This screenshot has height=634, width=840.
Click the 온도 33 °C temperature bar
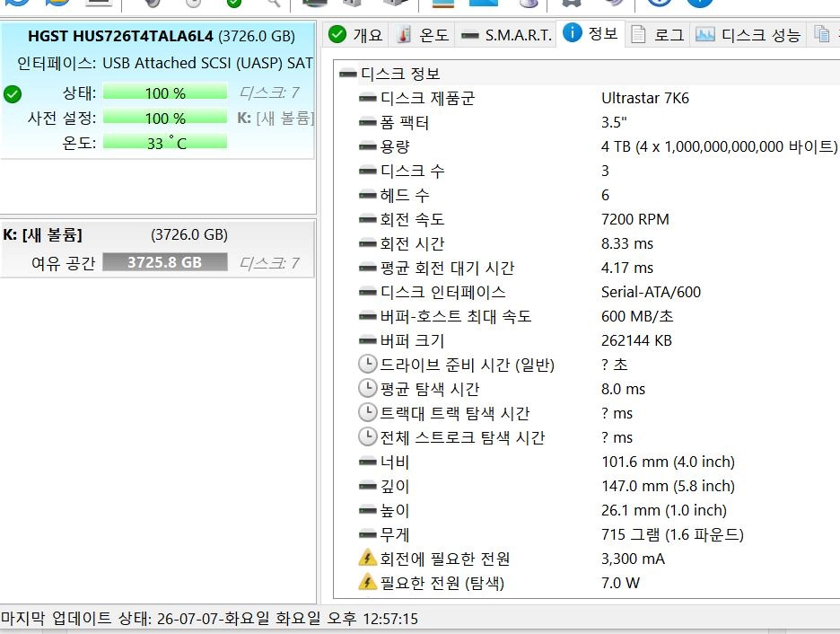165,143
